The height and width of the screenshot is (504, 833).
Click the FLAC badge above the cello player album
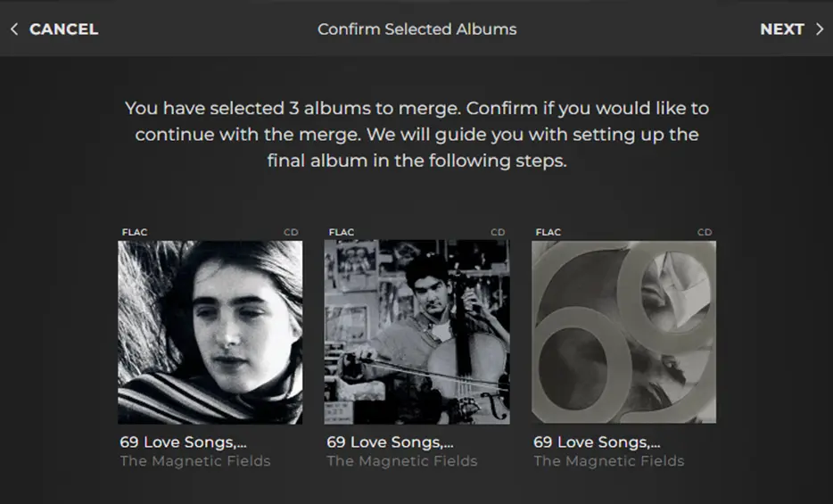click(x=342, y=233)
